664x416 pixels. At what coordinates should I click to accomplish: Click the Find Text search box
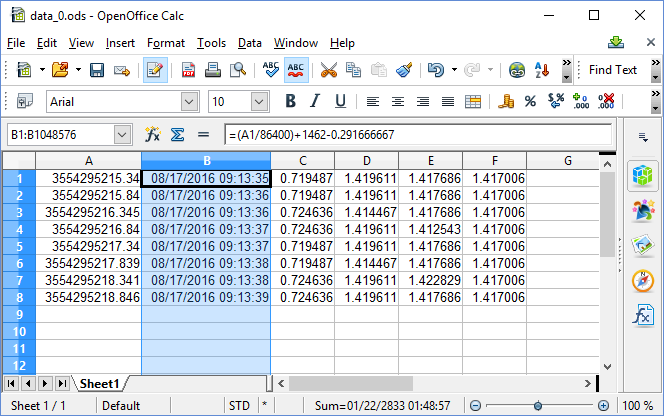pos(613,70)
